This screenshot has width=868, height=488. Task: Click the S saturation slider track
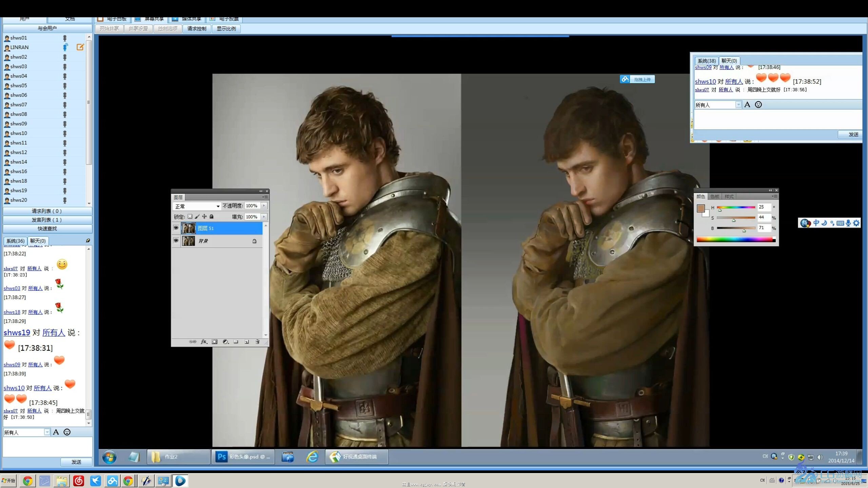coord(736,218)
